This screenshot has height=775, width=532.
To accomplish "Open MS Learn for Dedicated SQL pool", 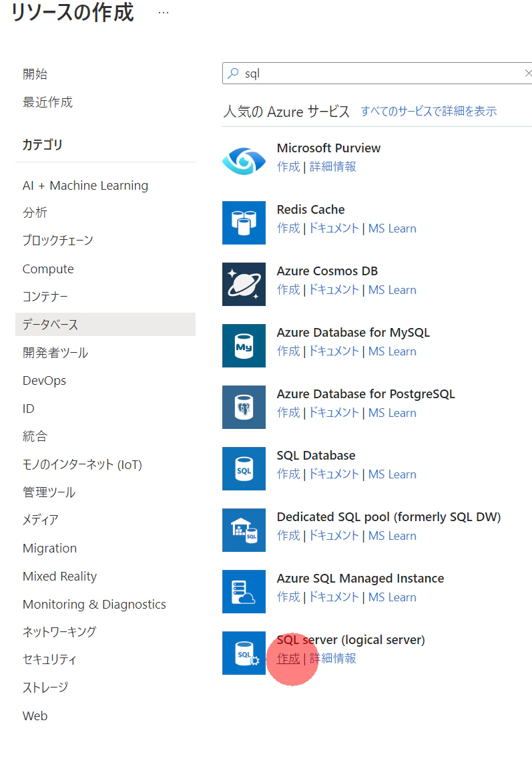I will (x=392, y=535).
